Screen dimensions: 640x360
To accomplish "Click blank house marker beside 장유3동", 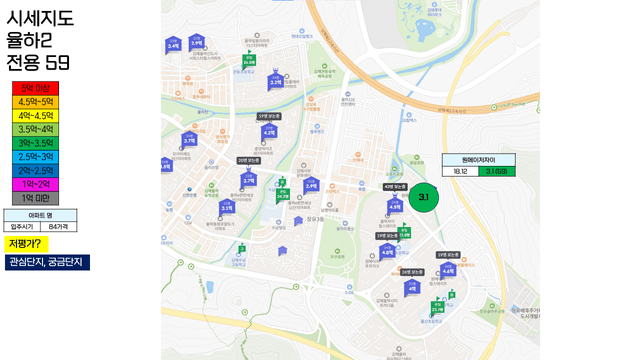I will [x=298, y=221].
